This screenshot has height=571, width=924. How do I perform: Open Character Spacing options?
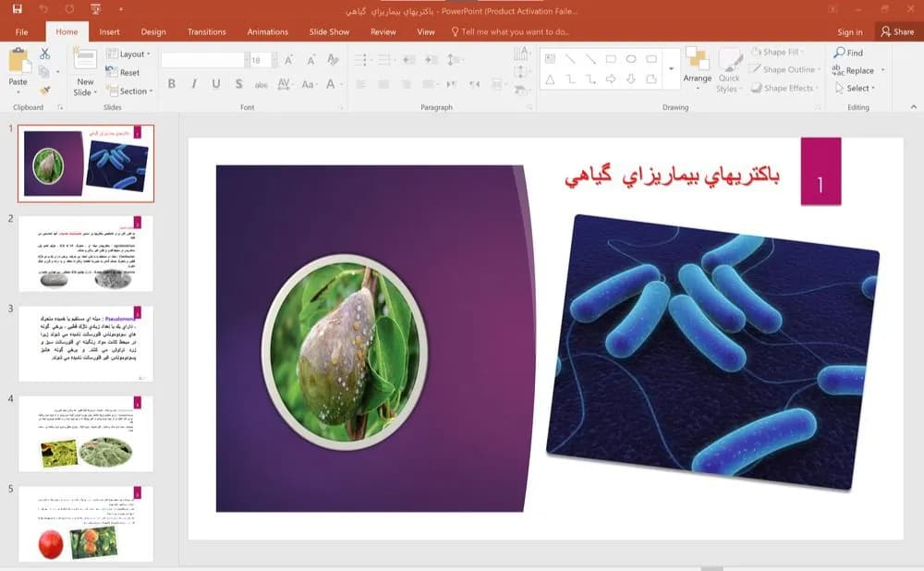284,84
